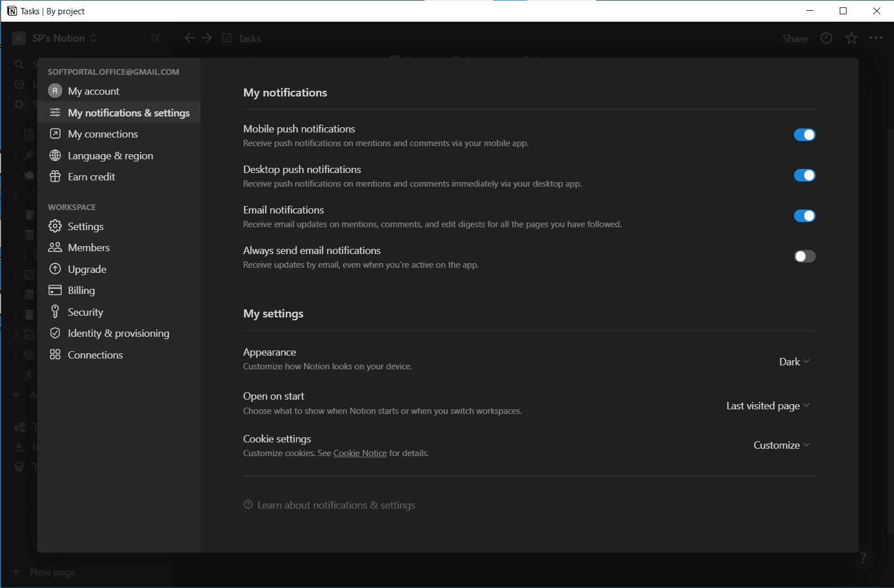This screenshot has width=894, height=588.
Task: Collapse sidebar with double-chevron icon
Action: (155, 38)
